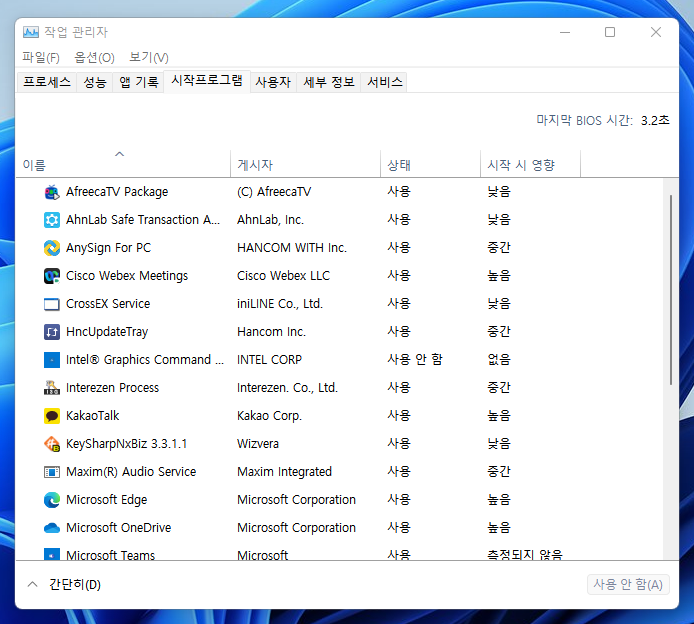Click the KeySharpNxBiz icon
This screenshot has height=624, width=694.
[52, 444]
